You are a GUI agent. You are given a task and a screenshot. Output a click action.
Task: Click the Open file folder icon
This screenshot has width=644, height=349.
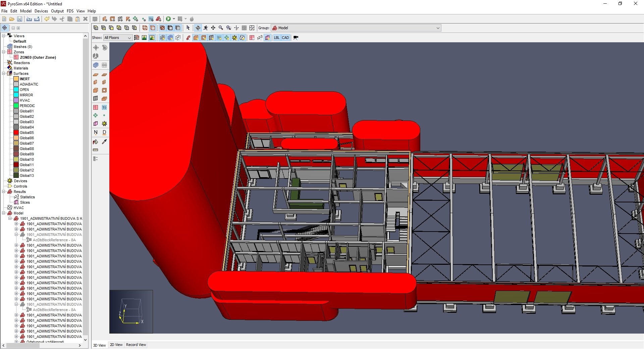(12, 19)
